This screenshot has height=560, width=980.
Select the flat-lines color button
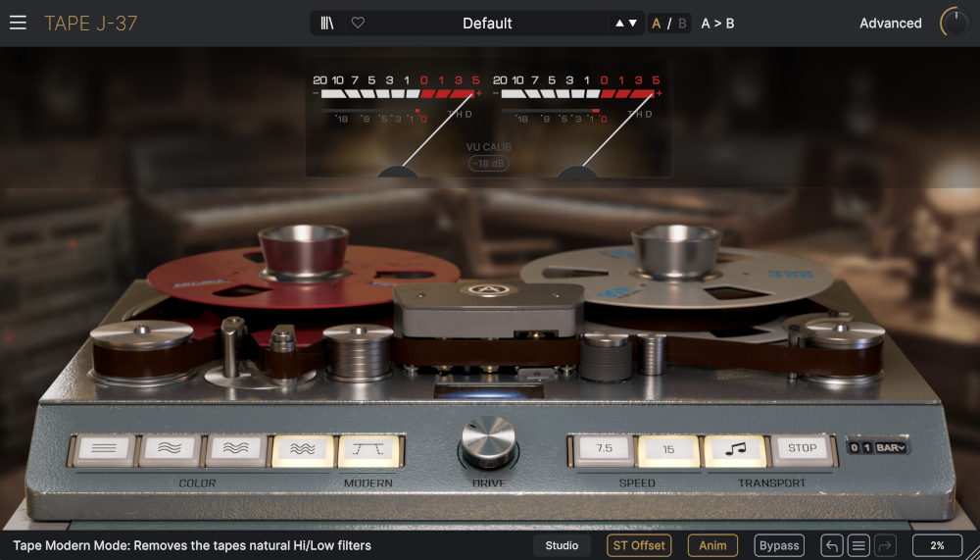click(x=104, y=450)
